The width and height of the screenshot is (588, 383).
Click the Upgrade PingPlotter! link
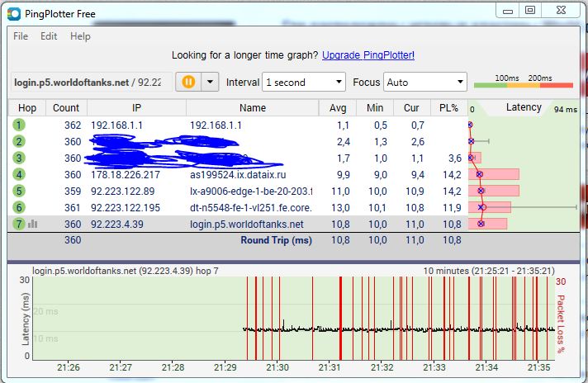[368, 55]
